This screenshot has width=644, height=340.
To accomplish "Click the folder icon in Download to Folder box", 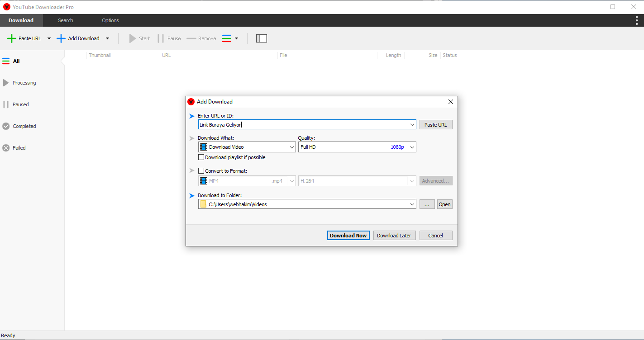I will 203,204.
